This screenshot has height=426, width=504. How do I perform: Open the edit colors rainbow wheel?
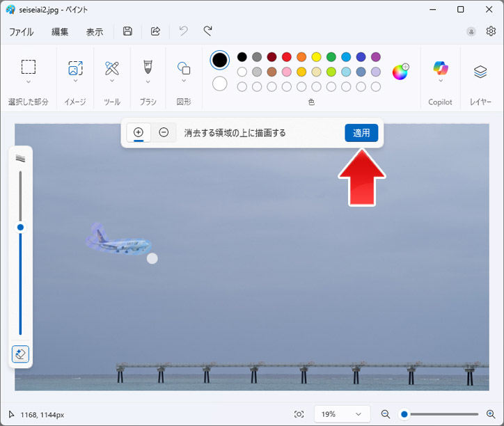400,72
